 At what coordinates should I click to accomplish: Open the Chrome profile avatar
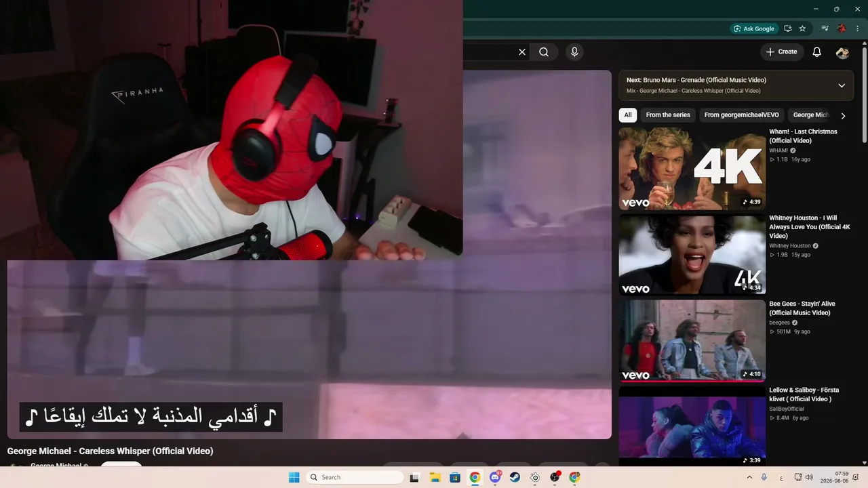[842, 28]
